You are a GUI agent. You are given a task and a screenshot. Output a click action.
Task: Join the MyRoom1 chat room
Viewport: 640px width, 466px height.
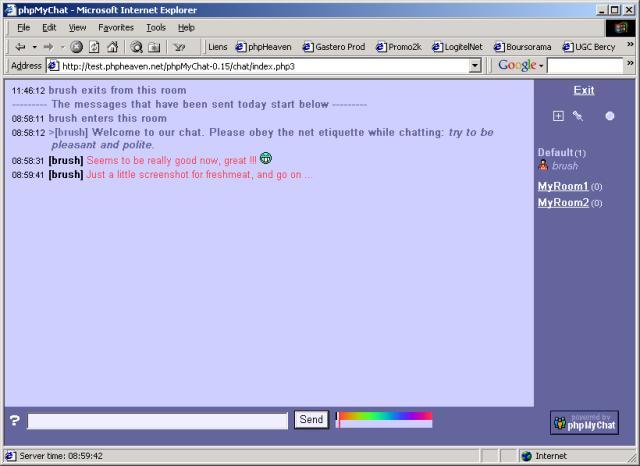pyautogui.click(x=563, y=186)
